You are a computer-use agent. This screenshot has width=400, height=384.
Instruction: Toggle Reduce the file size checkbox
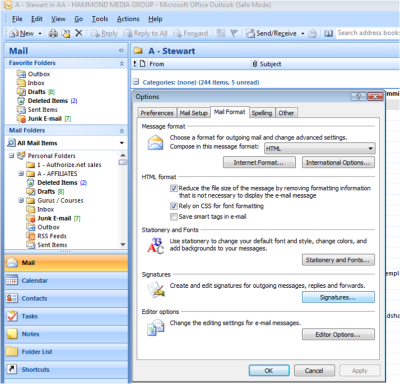[x=174, y=188]
